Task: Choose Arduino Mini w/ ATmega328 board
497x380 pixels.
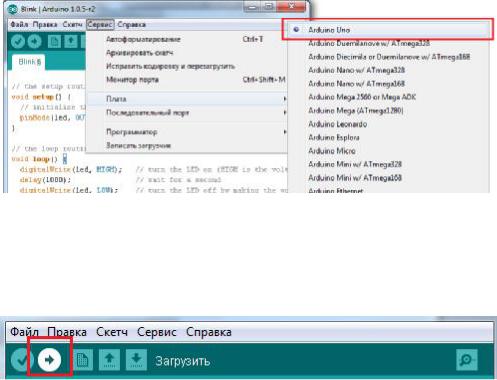Action: coord(389,164)
